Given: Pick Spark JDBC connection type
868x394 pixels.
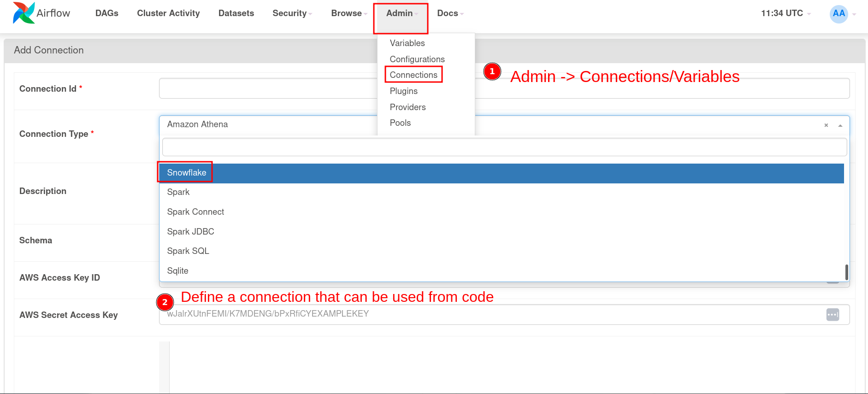Looking at the screenshot, I should [x=502, y=232].
